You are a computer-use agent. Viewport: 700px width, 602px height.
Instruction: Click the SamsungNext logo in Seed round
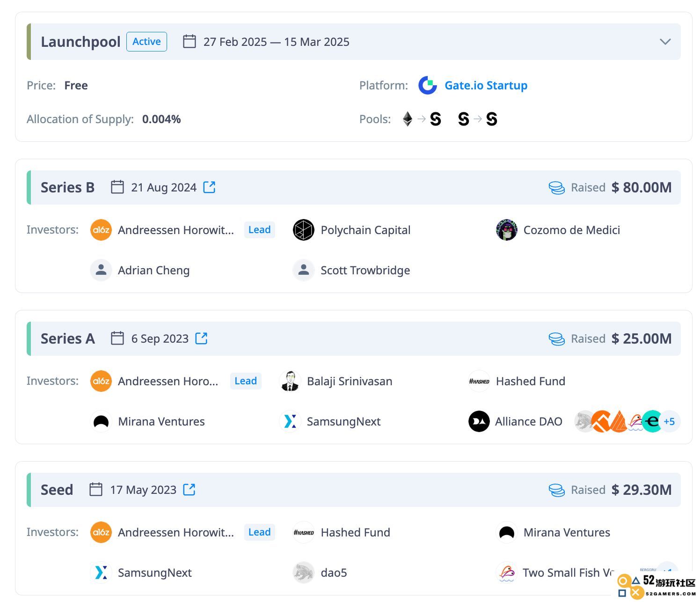(101, 573)
